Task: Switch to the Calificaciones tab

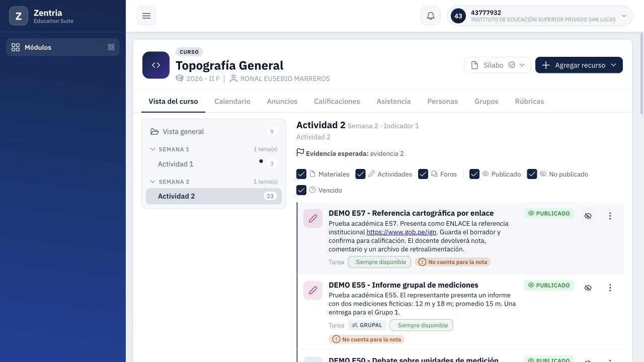Action: coord(337,101)
